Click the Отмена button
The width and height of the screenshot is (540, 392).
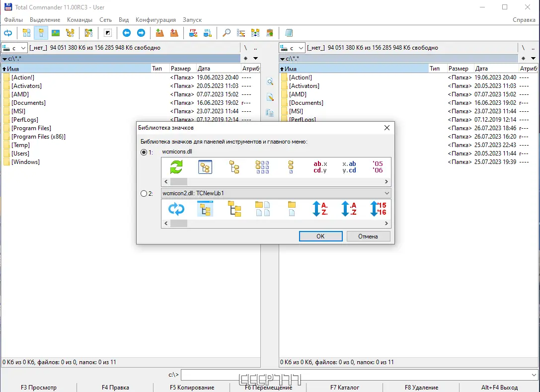click(368, 236)
